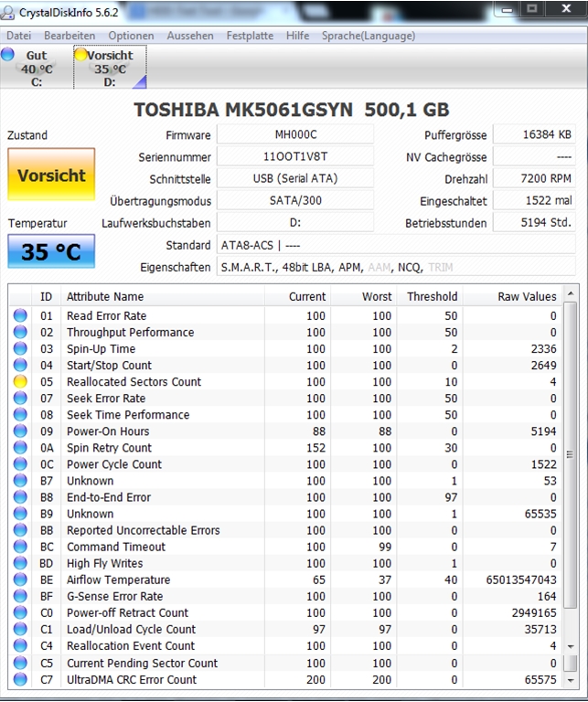Click the Worst column header

pyautogui.click(x=364, y=296)
